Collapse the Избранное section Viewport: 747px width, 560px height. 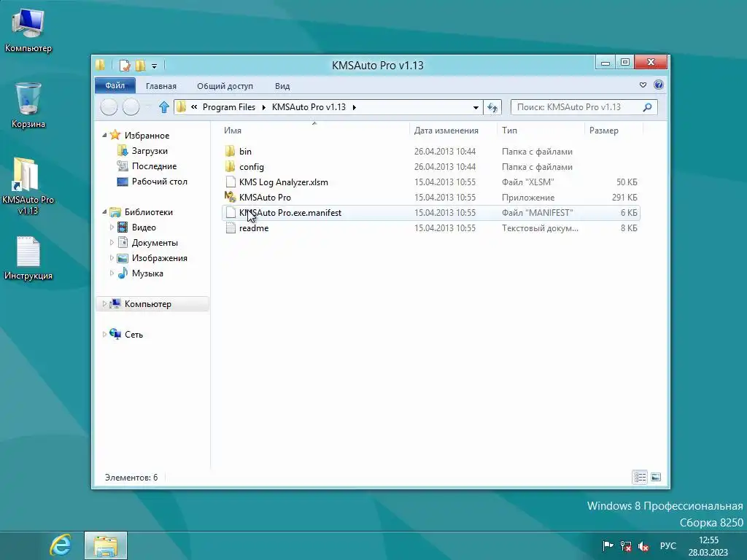click(104, 135)
